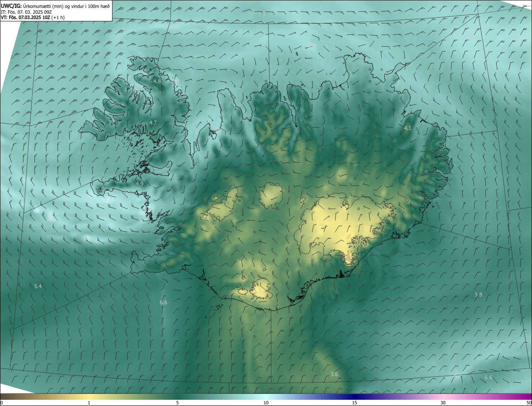
Task: Click the "4.8" value in the Westfjords
Action: point(157,82)
